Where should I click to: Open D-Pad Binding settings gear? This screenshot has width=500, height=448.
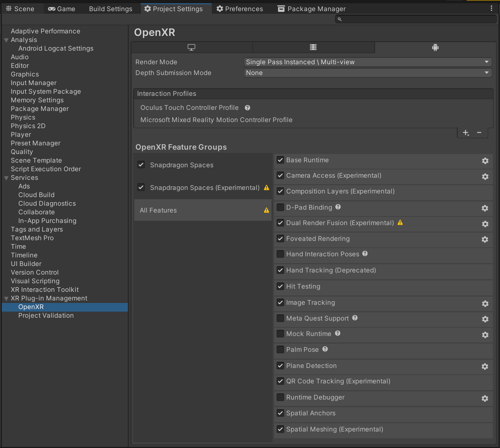pyautogui.click(x=485, y=208)
